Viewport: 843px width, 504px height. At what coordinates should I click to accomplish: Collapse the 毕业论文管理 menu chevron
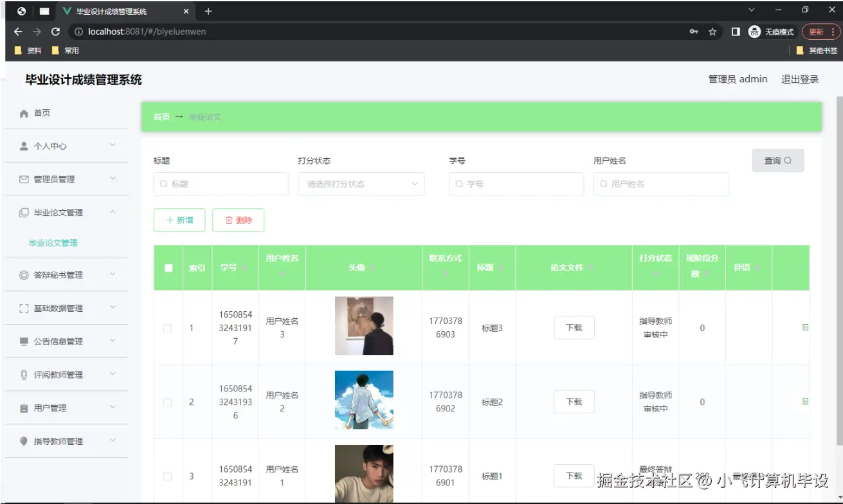pos(113,212)
